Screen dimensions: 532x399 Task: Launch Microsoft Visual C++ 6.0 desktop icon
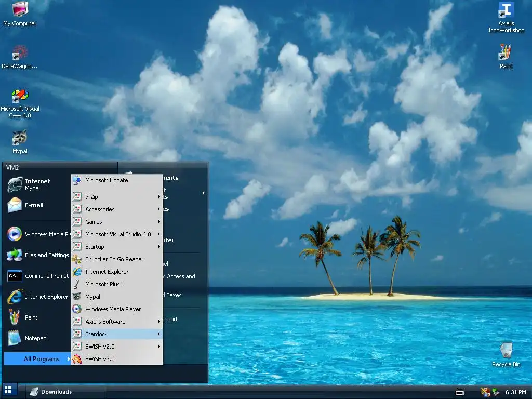(20, 103)
